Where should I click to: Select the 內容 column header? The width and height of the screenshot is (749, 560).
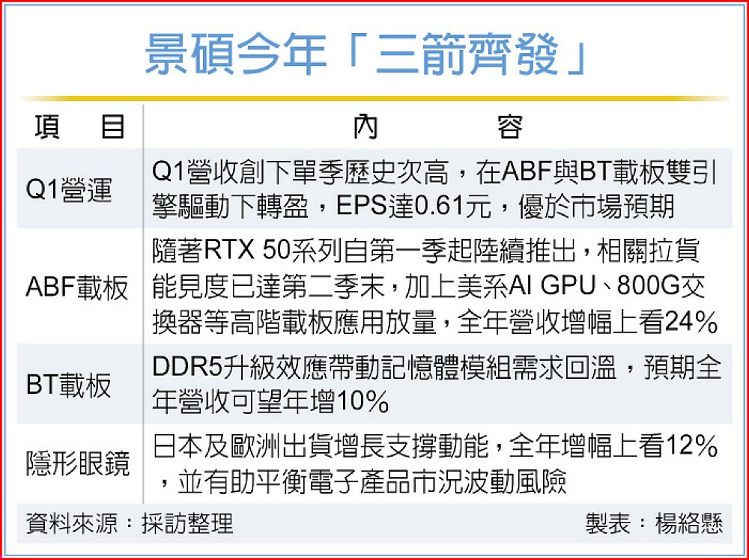tap(438, 127)
